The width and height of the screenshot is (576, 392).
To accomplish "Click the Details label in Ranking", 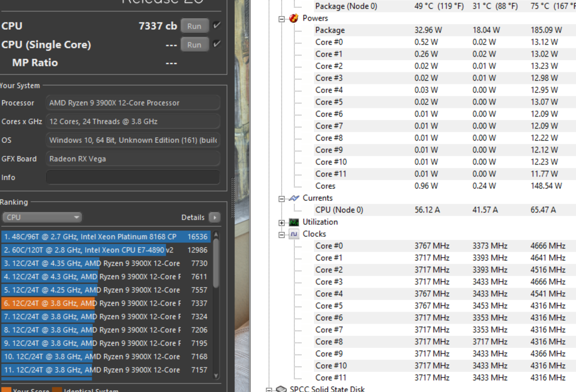I will [x=193, y=218].
